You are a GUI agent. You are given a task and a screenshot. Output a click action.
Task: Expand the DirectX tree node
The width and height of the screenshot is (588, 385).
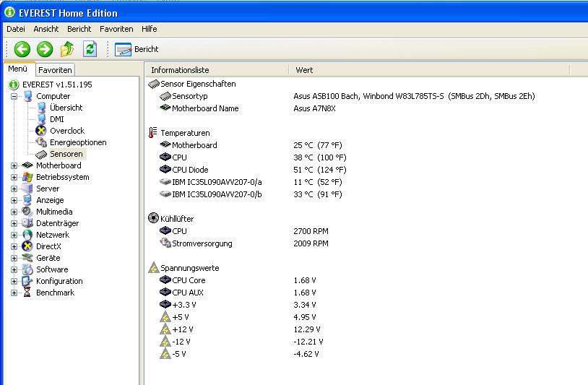[x=14, y=246]
